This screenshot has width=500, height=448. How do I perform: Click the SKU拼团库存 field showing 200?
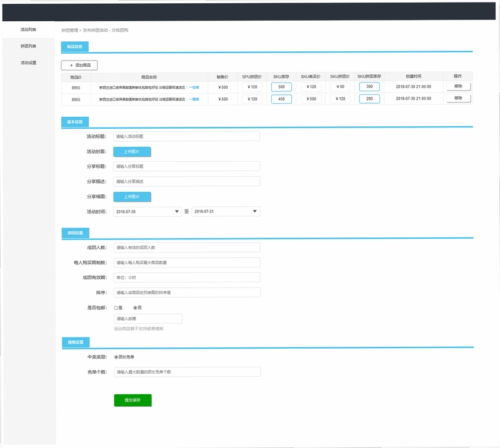[x=369, y=99]
